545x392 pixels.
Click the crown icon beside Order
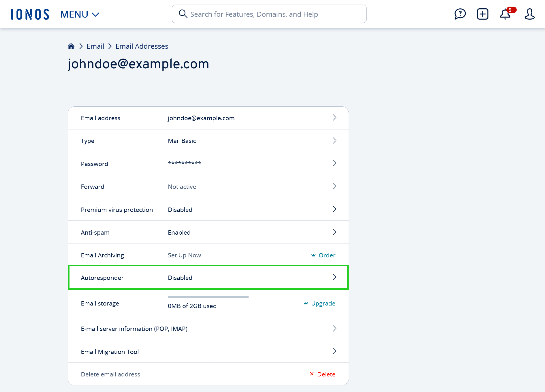[x=313, y=255]
